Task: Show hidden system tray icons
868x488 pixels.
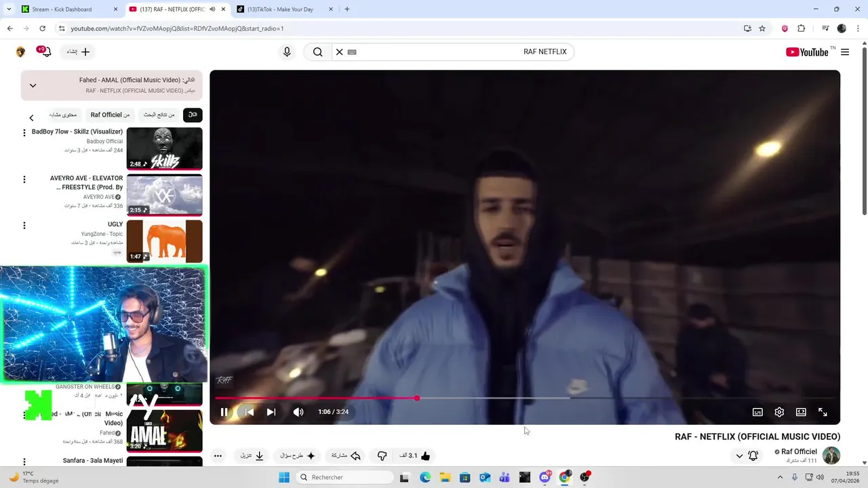Action: pos(780,477)
